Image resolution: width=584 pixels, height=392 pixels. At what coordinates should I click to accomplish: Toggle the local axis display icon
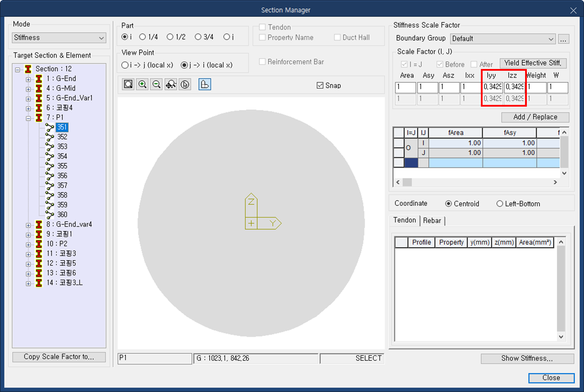pos(205,84)
